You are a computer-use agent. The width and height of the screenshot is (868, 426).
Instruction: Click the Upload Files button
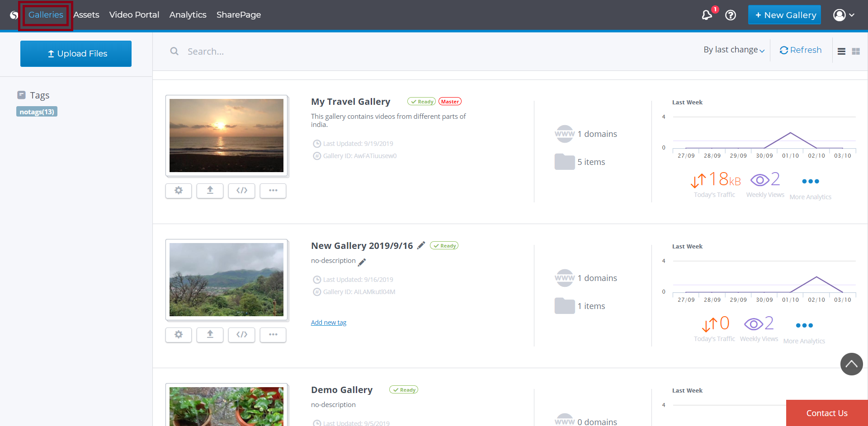pyautogui.click(x=76, y=54)
